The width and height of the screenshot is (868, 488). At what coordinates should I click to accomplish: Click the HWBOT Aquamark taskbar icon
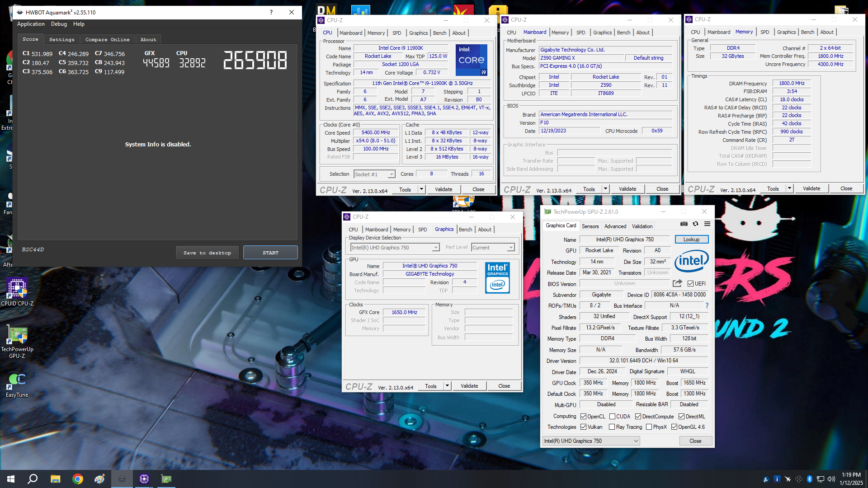point(122,479)
